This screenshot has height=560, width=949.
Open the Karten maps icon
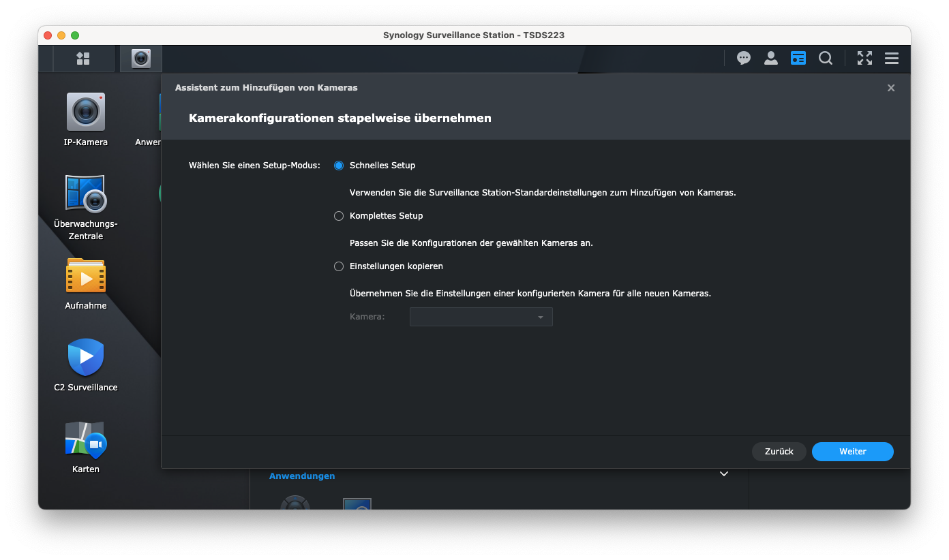[86, 439]
